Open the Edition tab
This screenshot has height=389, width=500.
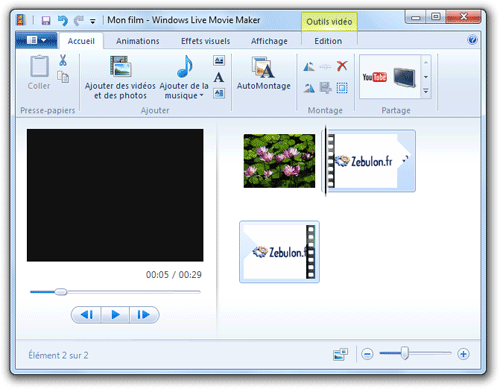pos(328,41)
